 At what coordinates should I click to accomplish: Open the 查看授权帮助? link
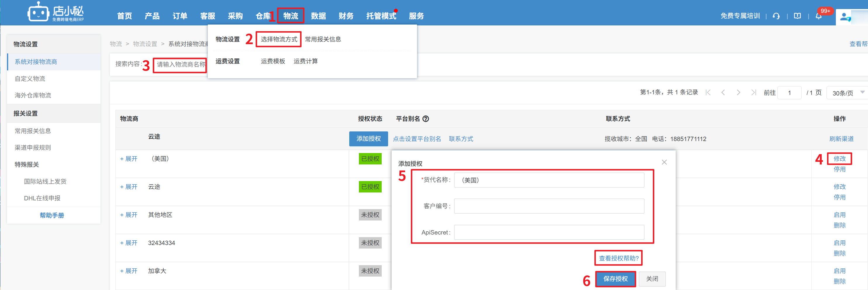618,258
